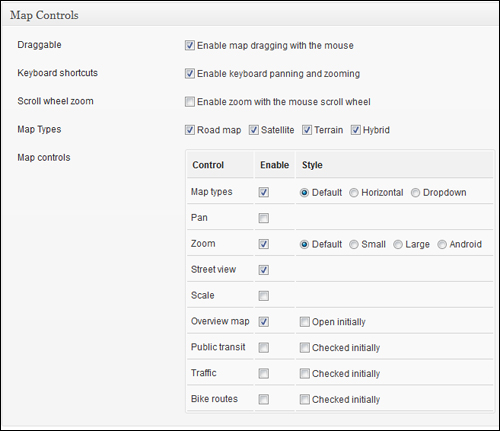
Task: Choose Large zoom control style
Action: [x=398, y=244]
